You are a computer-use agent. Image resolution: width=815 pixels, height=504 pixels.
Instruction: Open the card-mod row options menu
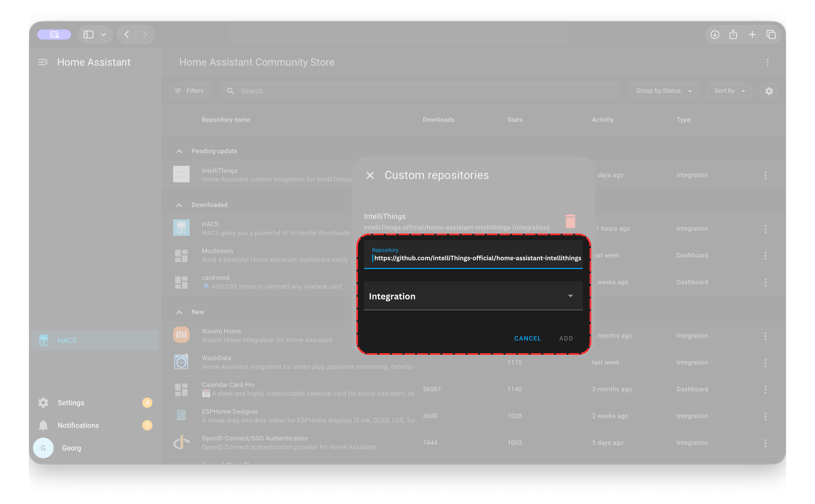pyautogui.click(x=765, y=282)
